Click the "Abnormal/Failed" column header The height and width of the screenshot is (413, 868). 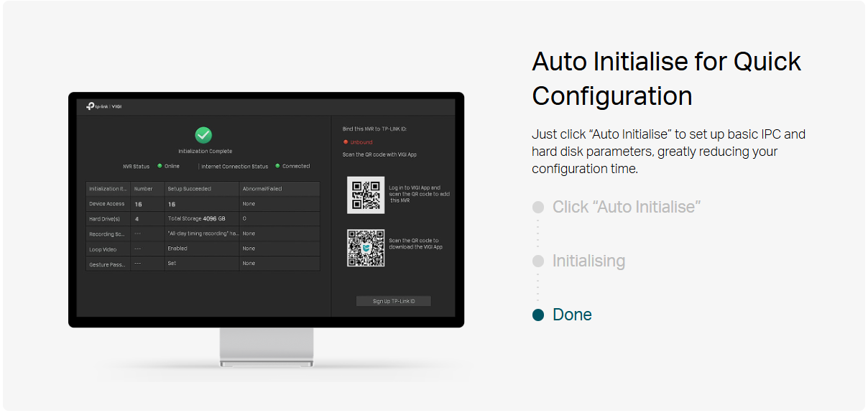(x=280, y=189)
